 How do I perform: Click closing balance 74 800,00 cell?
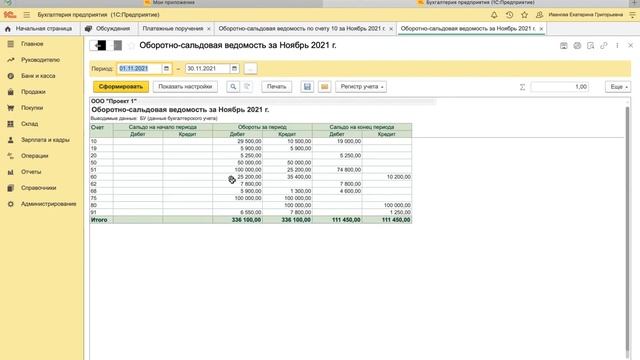337,170
